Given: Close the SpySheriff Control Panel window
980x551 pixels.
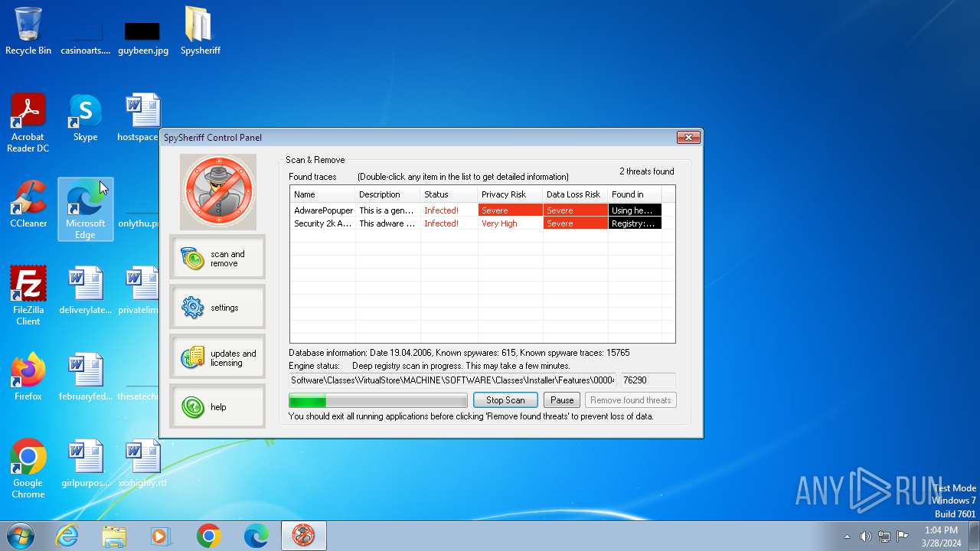Looking at the screenshot, I should [x=688, y=138].
